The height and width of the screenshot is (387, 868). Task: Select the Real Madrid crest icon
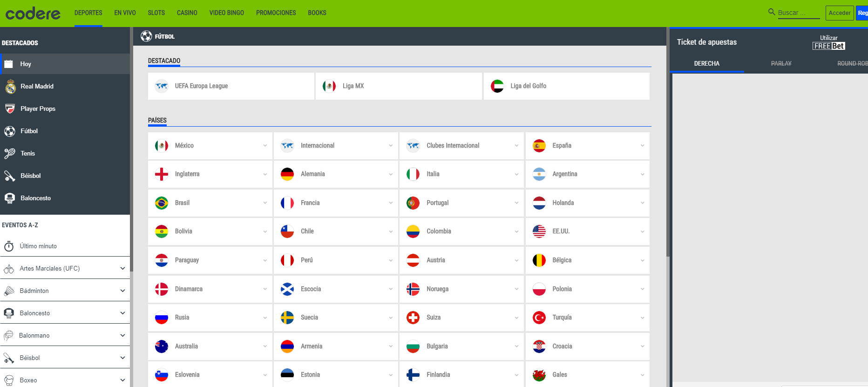(x=10, y=86)
